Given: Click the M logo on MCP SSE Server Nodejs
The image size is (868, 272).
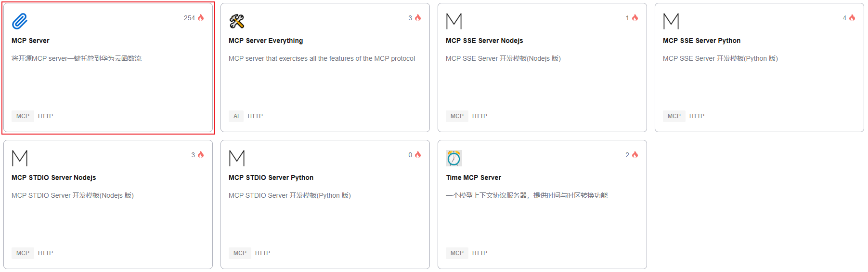Looking at the screenshot, I should coord(454,21).
